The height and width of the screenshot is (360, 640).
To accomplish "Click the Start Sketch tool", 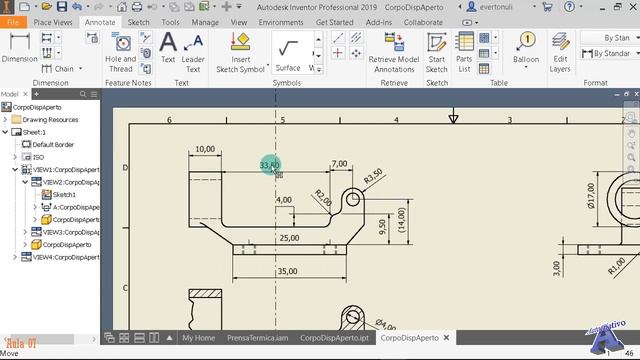I will pos(437,53).
